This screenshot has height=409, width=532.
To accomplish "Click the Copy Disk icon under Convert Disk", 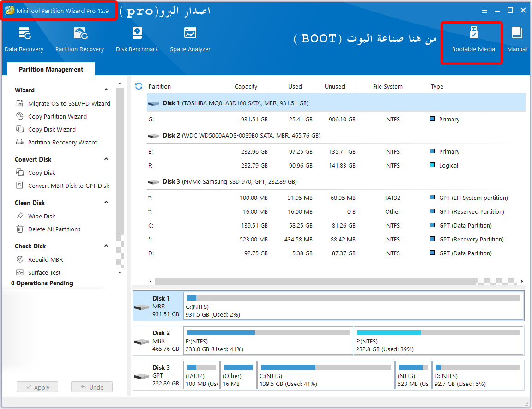I will (20, 173).
